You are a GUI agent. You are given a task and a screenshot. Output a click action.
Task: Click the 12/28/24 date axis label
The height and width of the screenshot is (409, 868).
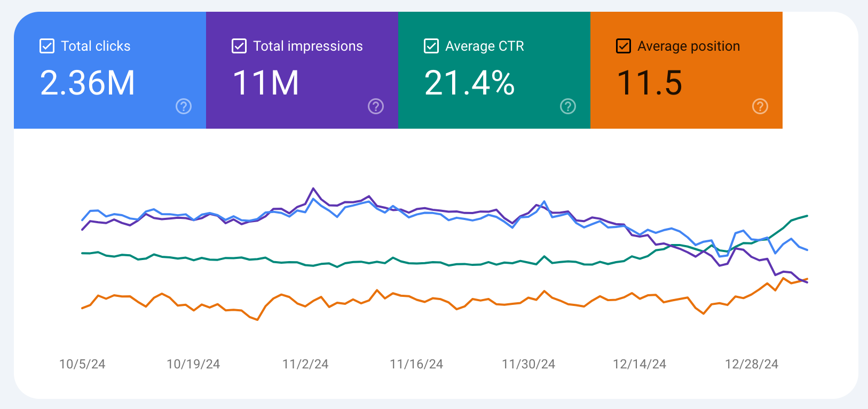(752, 364)
